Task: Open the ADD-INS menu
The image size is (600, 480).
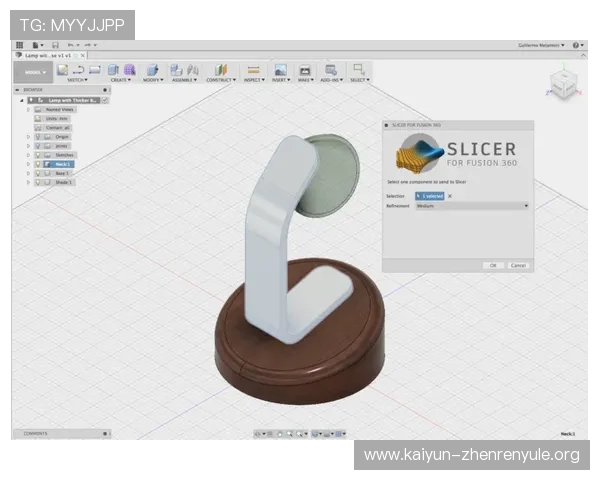Action: 331,80
